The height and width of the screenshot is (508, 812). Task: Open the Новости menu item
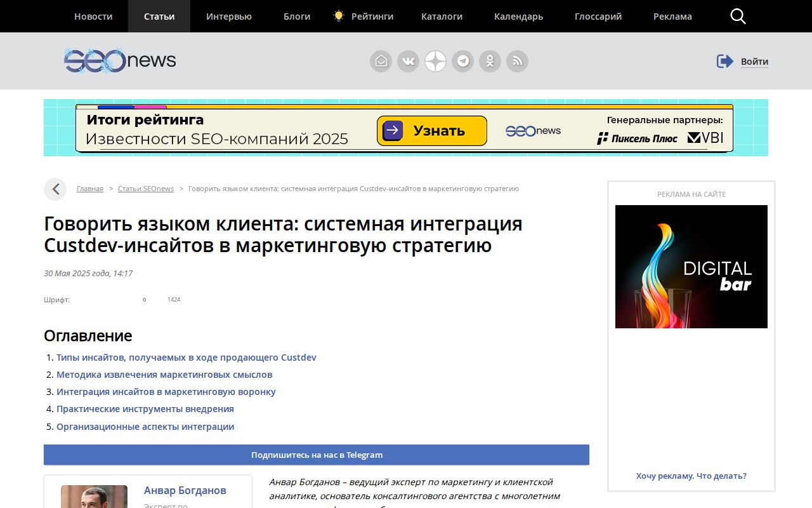click(93, 17)
